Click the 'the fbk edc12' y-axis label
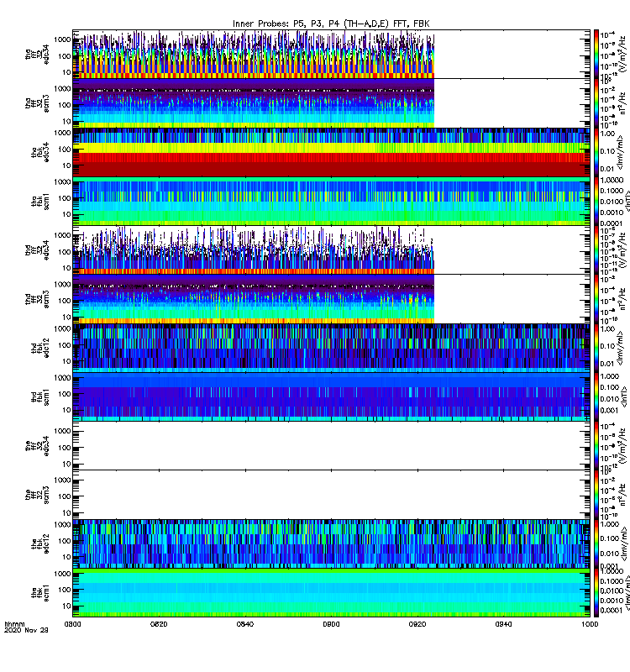 [40, 543]
